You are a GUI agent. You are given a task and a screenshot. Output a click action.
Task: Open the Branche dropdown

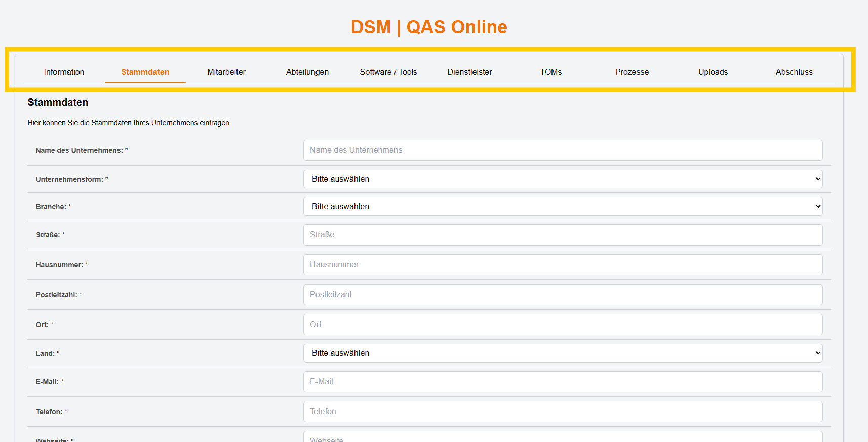(x=563, y=206)
